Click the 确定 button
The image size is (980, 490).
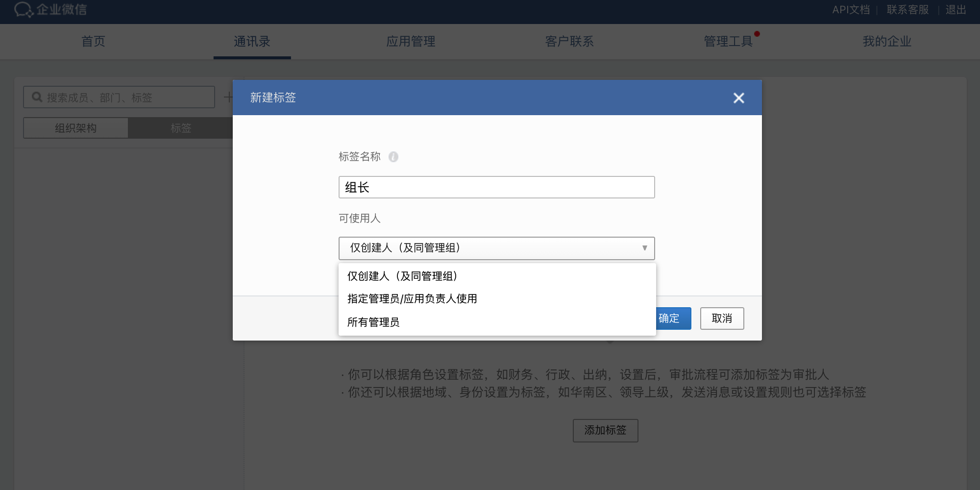pyautogui.click(x=672, y=318)
